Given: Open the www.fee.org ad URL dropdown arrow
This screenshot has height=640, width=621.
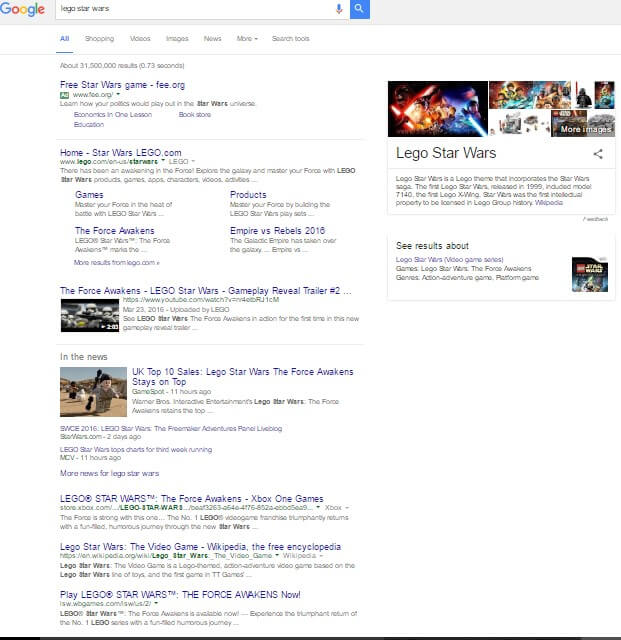Looking at the screenshot, I should coord(118,94).
